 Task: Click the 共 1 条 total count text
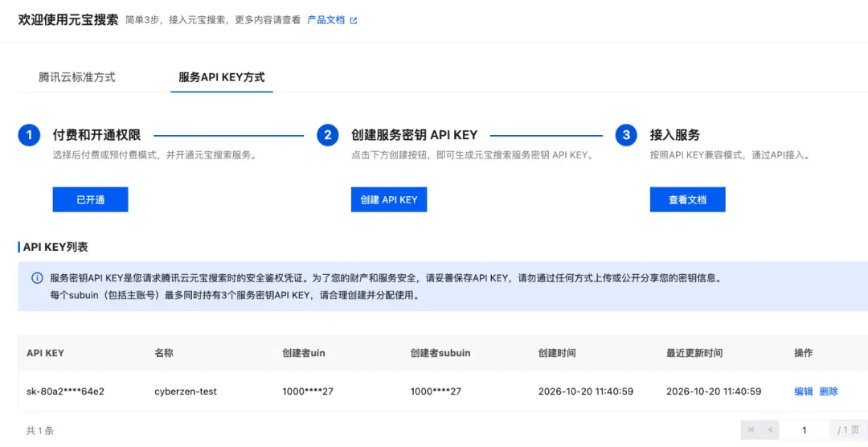pyautogui.click(x=40, y=430)
